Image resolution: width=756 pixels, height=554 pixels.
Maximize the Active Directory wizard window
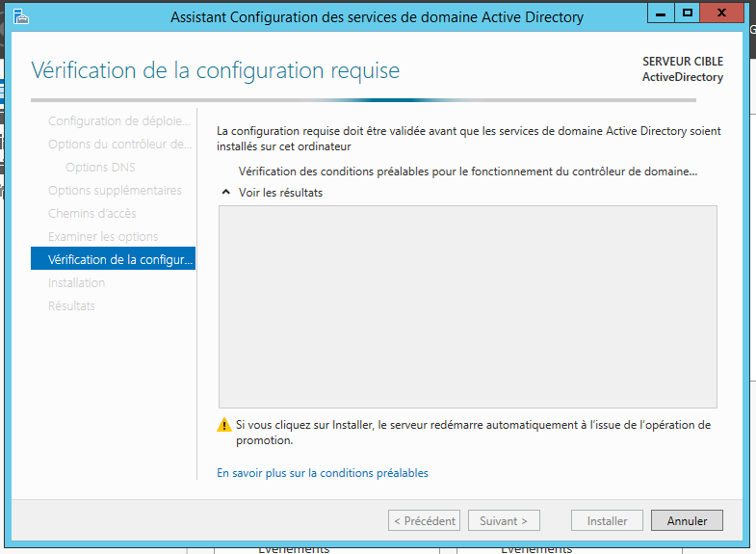click(x=687, y=13)
